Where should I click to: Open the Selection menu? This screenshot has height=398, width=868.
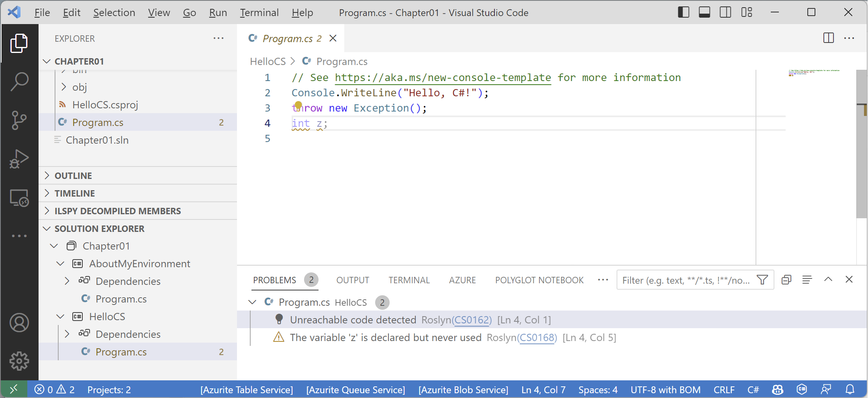pos(114,12)
